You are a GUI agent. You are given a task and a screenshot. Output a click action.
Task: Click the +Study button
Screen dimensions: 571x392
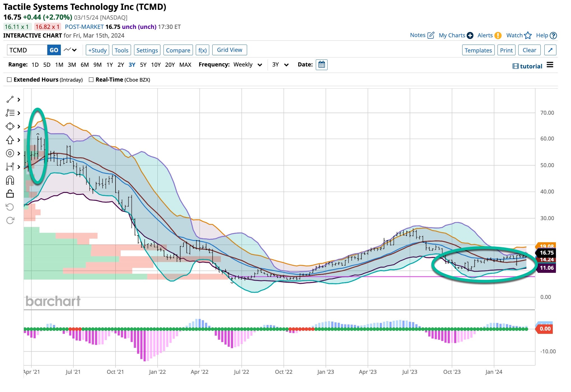coord(97,50)
